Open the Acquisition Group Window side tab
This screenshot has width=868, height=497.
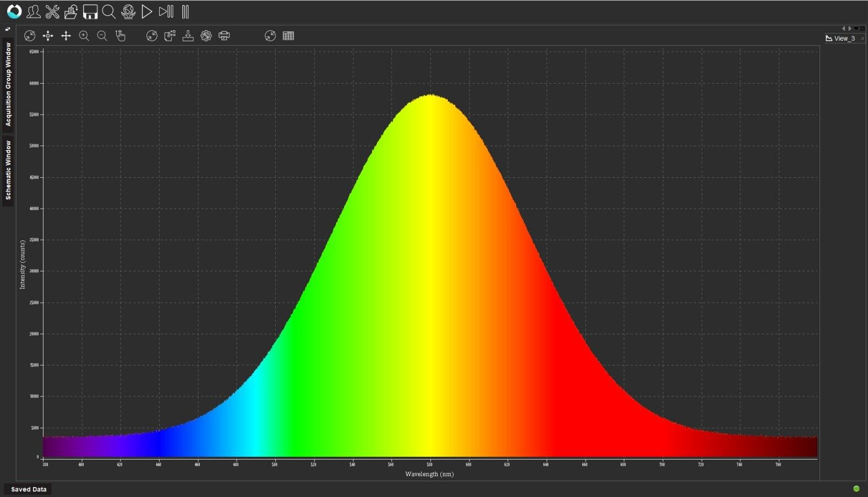pos(8,85)
